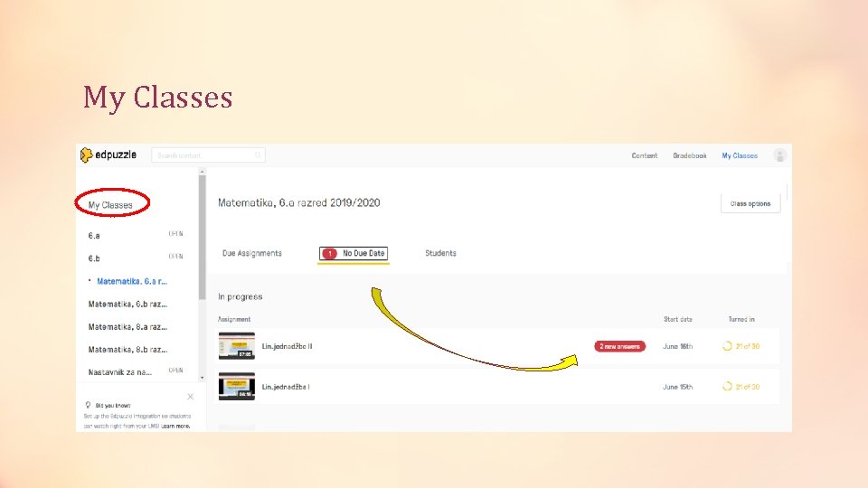Select class 6.b in sidebar
This screenshot has width=868, height=488.
pos(94,258)
